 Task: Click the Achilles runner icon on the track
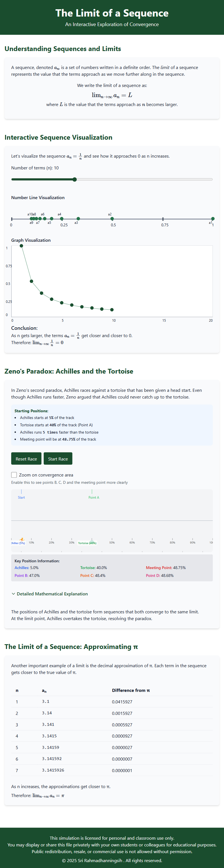[22, 540]
